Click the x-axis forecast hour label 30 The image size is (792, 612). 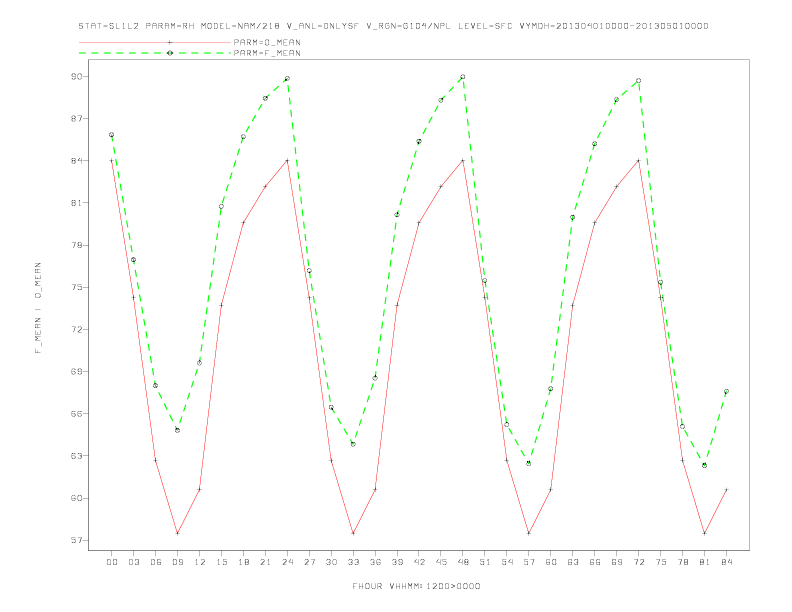coord(331,562)
